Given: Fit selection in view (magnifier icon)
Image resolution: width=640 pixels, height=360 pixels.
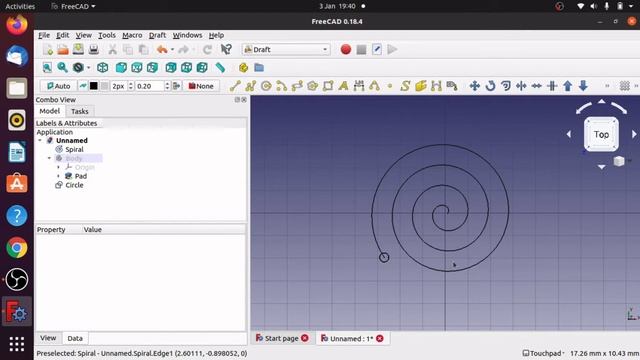Looking at the screenshot, I should (62, 68).
